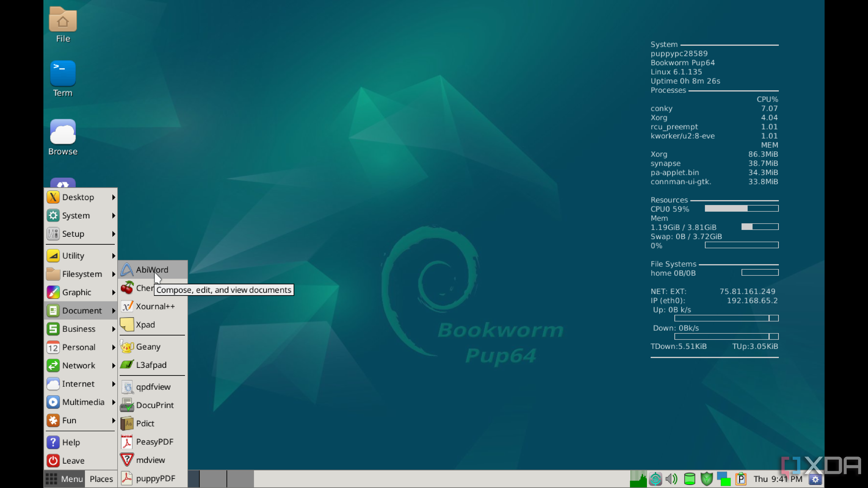Image resolution: width=868 pixels, height=488 pixels.
Task: Expand the Graphic menu category
Action: click(81, 292)
